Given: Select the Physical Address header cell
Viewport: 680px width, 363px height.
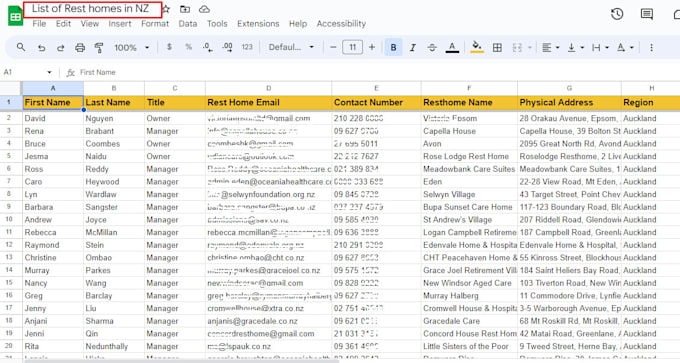Looking at the screenshot, I should [x=569, y=102].
